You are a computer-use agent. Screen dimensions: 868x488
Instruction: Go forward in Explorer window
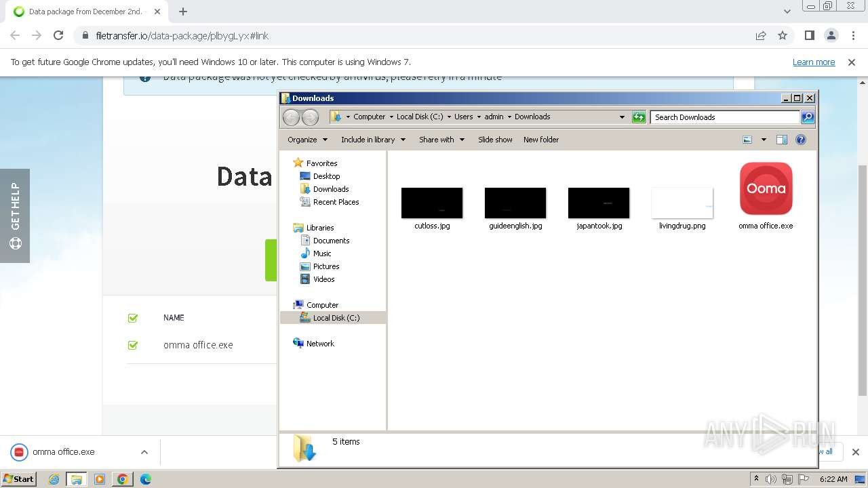[310, 117]
